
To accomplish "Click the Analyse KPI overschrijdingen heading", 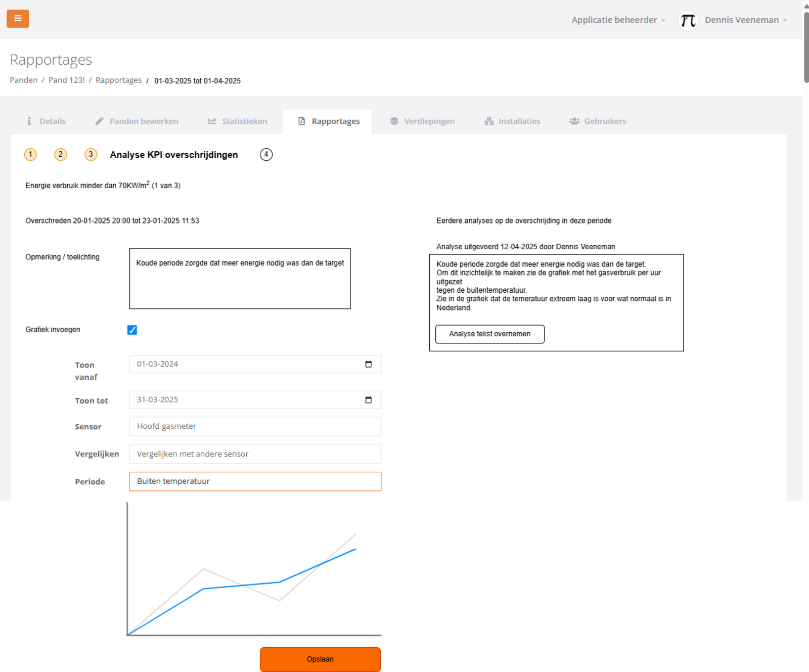I will click(x=174, y=155).
